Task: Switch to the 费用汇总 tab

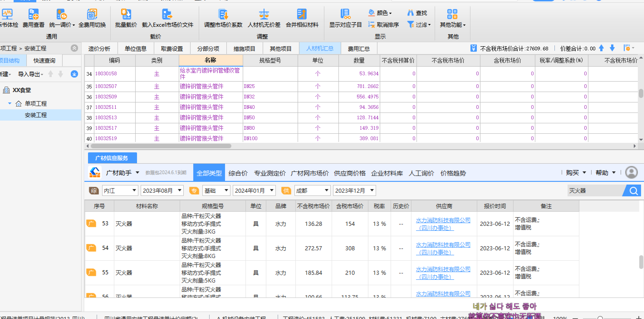Action: click(359, 49)
